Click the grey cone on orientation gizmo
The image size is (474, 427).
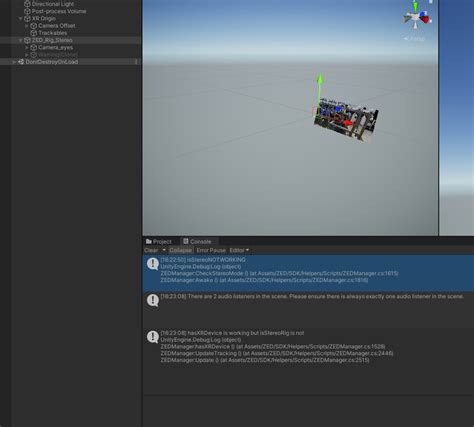[407, 19]
